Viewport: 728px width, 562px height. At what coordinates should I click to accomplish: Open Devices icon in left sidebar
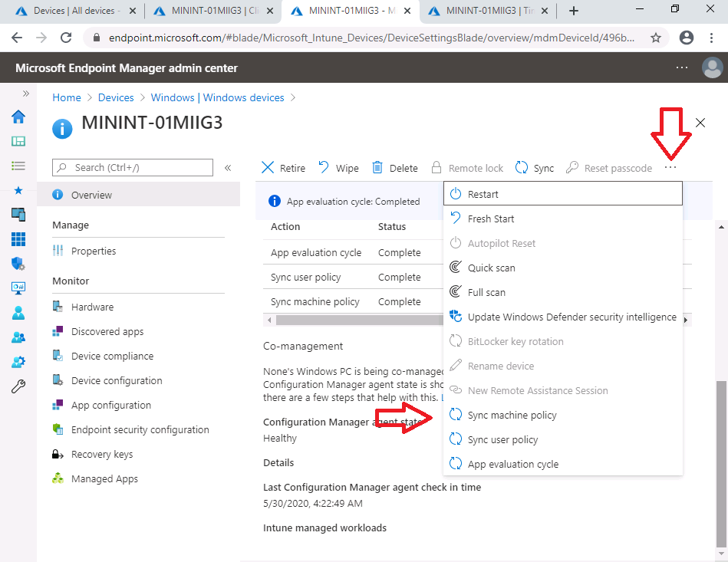(x=18, y=215)
